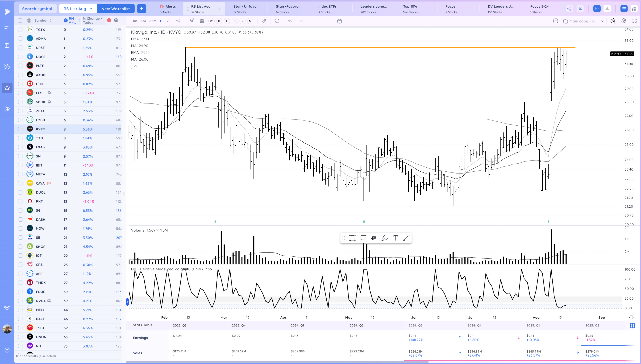Open the share to X icon
The width and height of the screenshot is (641, 364).
click(580, 8)
